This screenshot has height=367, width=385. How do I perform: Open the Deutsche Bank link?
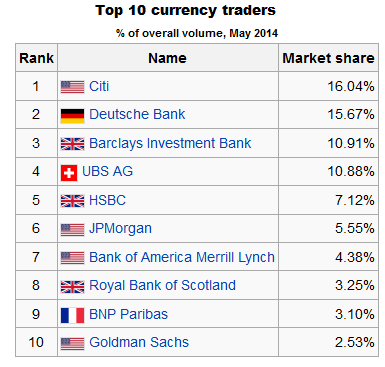tap(137, 114)
